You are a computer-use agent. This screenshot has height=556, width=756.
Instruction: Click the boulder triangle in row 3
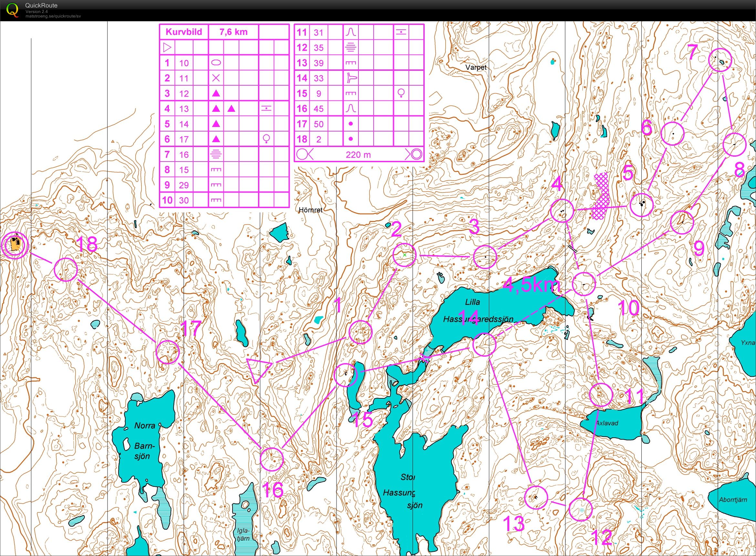coord(216,93)
